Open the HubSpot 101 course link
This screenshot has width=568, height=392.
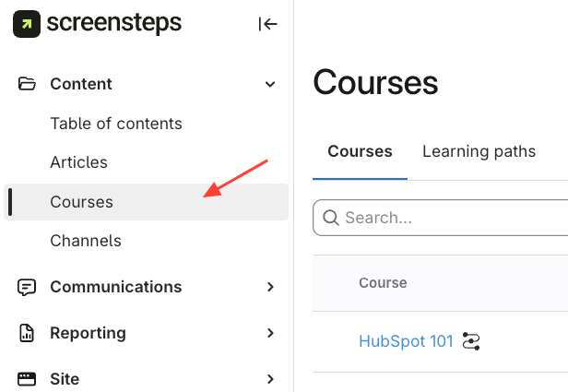pyautogui.click(x=406, y=341)
